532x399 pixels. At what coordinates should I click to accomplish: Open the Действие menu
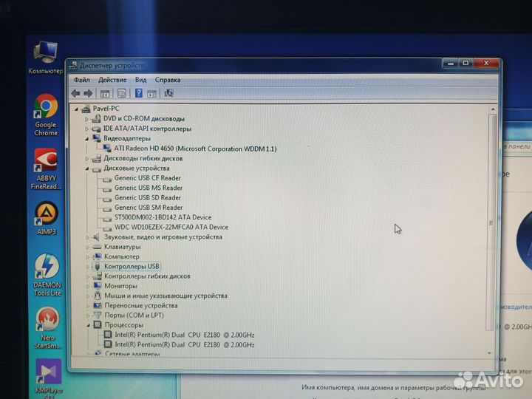[112, 80]
